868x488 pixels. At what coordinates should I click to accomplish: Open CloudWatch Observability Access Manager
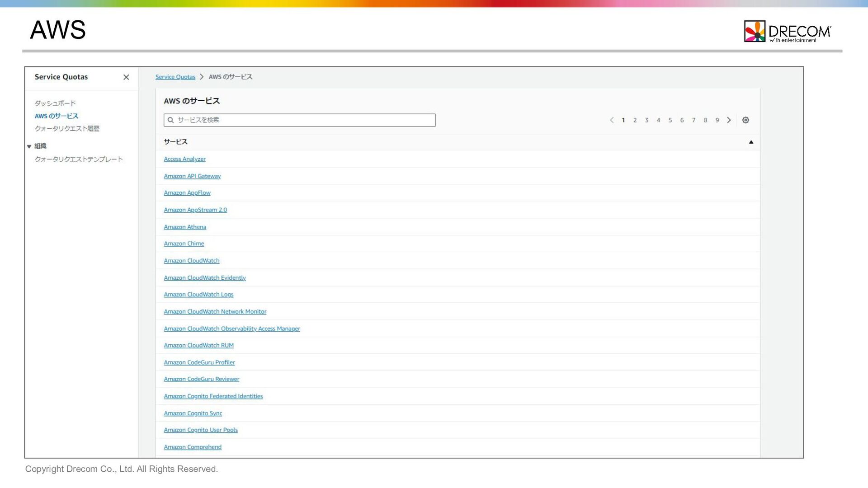232,329
